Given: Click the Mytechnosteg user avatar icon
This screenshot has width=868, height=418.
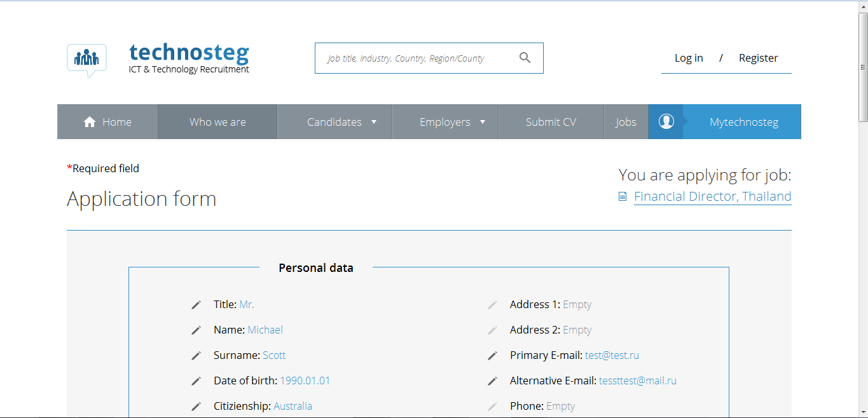Looking at the screenshot, I should [x=666, y=121].
